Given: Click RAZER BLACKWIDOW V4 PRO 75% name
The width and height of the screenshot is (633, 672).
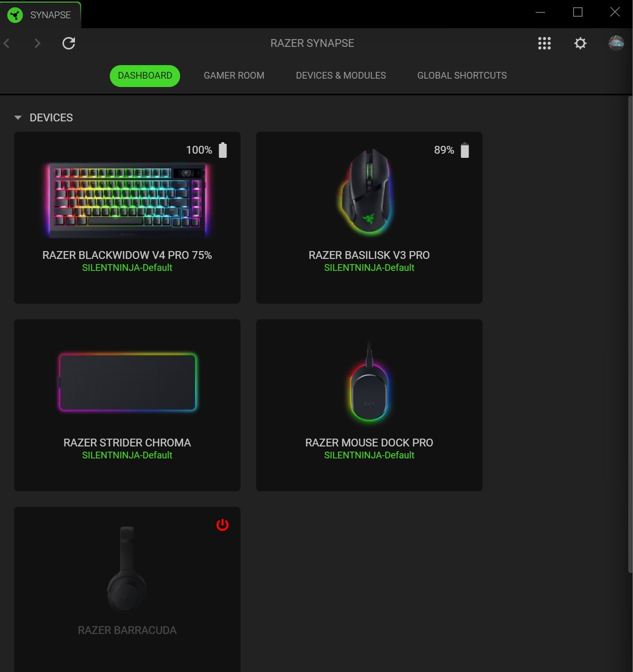Looking at the screenshot, I should 127,255.
